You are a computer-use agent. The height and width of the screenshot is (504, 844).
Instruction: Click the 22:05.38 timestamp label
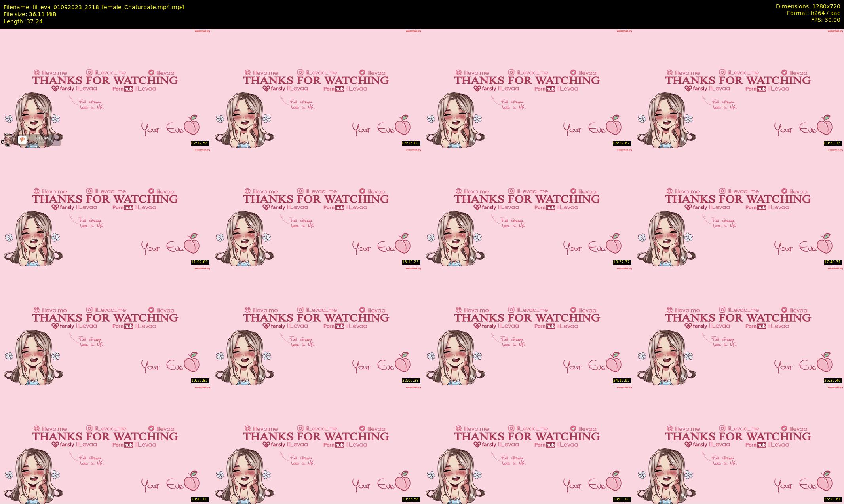coord(411,381)
